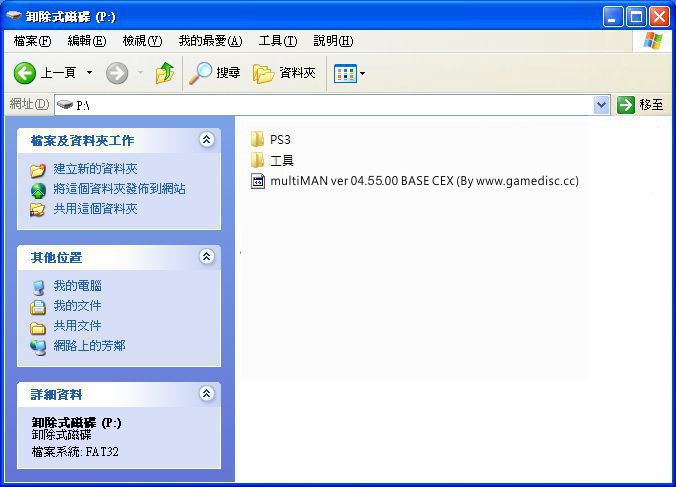The image size is (676, 487).
Task: Open the 網路上的芳鄰 link
Action: point(89,346)
